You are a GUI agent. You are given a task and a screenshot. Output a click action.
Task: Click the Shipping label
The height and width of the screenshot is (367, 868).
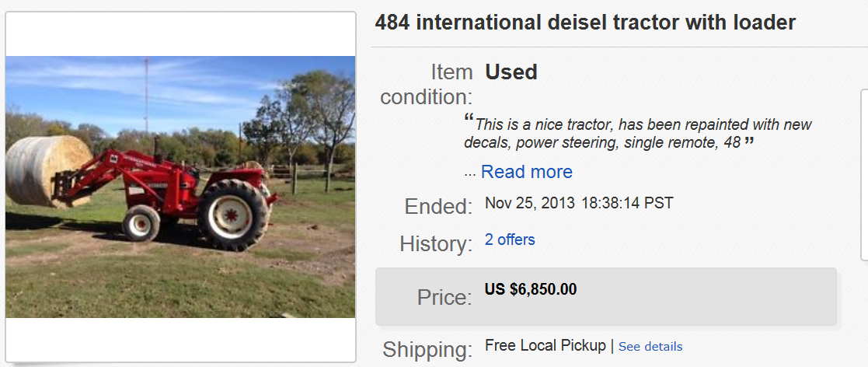tap(426, 349)
